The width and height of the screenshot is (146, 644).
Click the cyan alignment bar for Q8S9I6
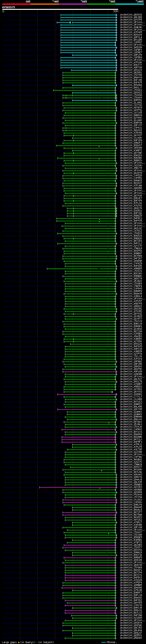click(x=89, y=15)
